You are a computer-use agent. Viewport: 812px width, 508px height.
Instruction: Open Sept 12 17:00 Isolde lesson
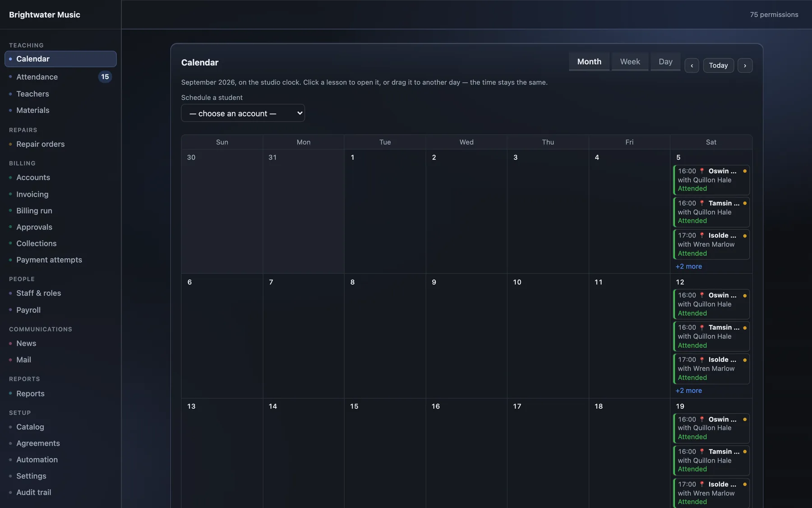click(711, 368)
